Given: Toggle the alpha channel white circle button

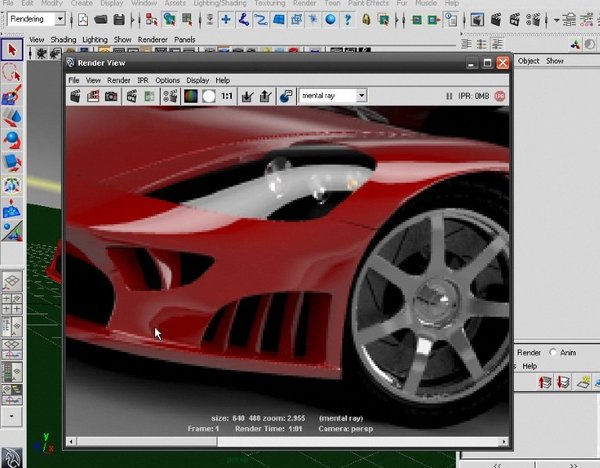Looking at the screenshot, I should tap(209, 96).
